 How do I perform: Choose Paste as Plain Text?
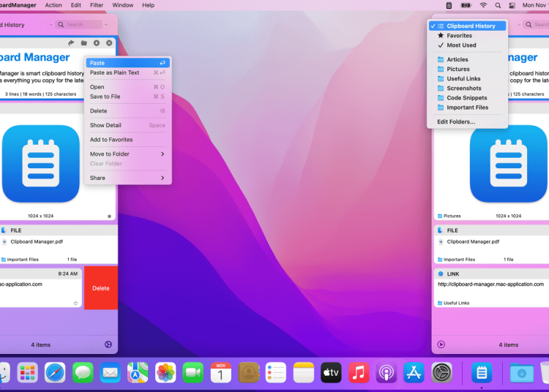coord(115,73)
